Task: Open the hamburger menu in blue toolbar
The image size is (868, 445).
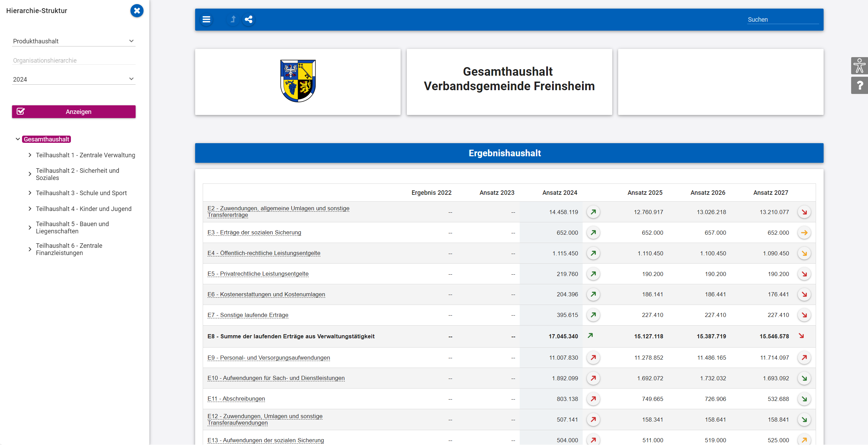Action: click(206, 20)
